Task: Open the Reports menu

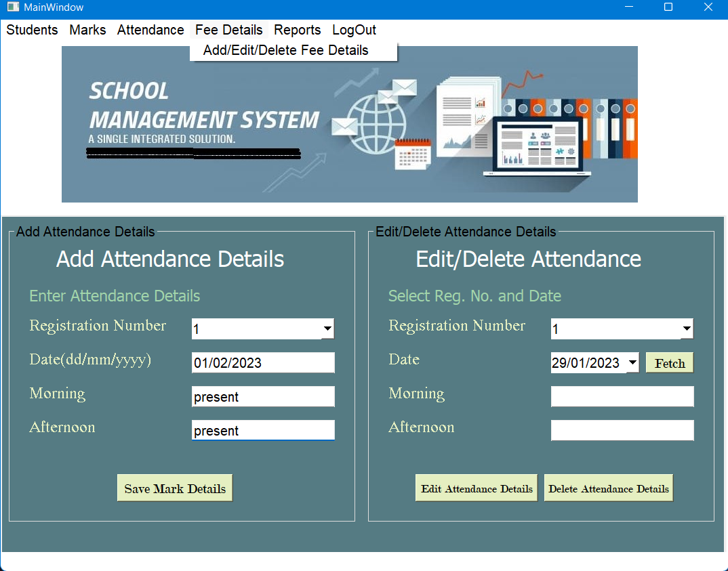Action: (x=297, y=30)
